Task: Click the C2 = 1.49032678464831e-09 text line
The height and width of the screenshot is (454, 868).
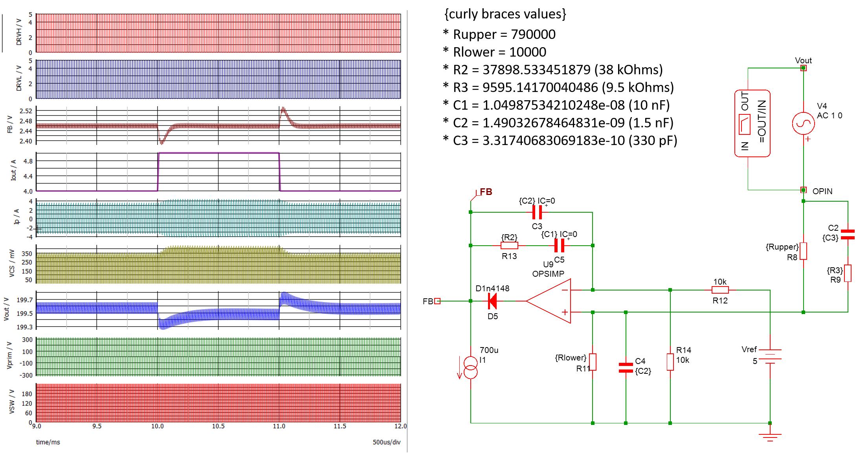Action: [558, 123]
